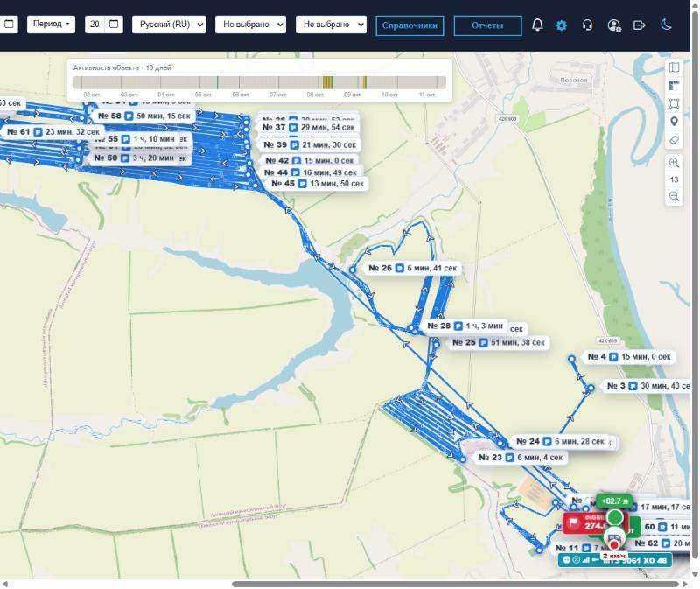Open the Русский (RU) language selector
The width and height of the screenshot is (700, 589).
(169, 25)
